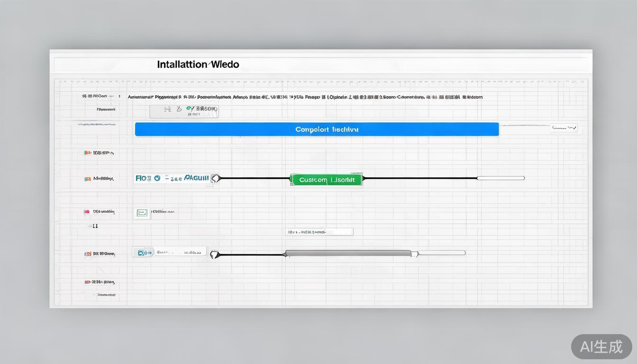The height and width of the screenshot is (364, 637).
Task: Click the colored icon beside the Mediitiqi row label
Action: 87,179
